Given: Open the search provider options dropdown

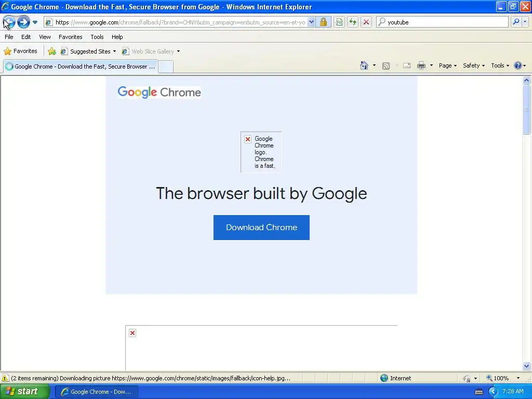Looking at the screenshot, I should (x=525, y=22).
